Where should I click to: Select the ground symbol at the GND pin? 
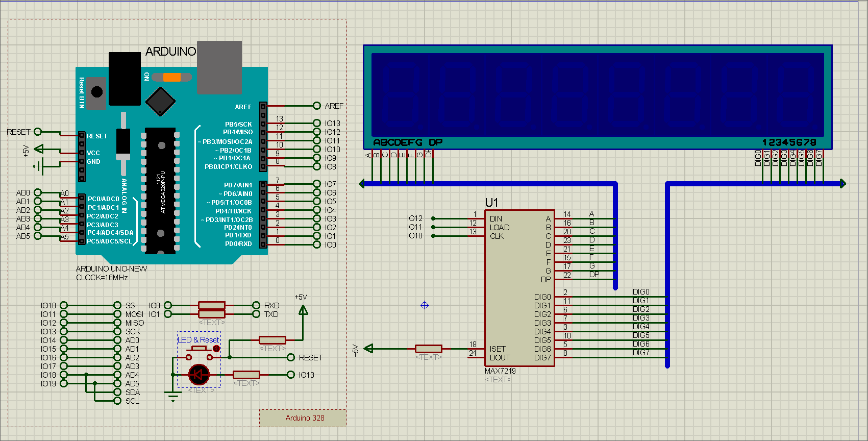(x=39, y=166)
